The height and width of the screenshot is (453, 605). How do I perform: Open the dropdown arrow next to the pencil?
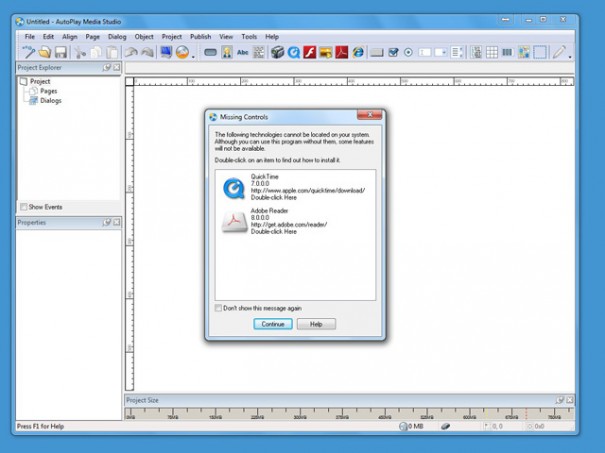[570, 57]
